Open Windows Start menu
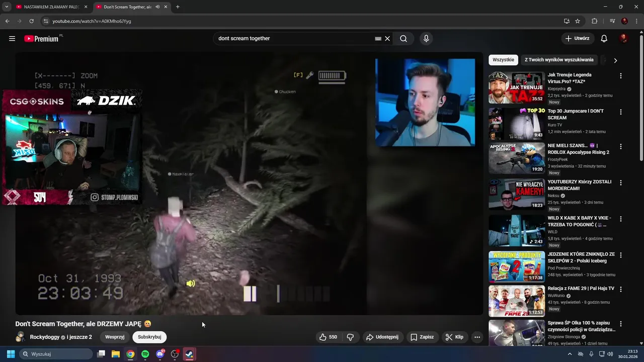The width and height of the screenshot is (644, 362). [11, 354]
